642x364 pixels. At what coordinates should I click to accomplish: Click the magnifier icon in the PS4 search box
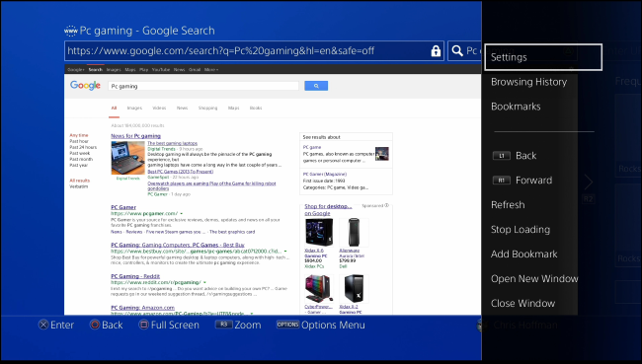[457, 51]
